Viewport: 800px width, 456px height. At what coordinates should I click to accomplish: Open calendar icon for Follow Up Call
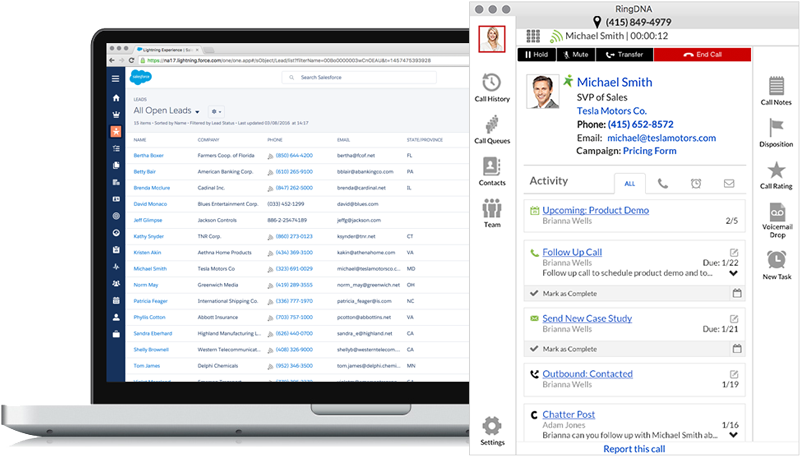pyautogui.click(x=737, y=293)
